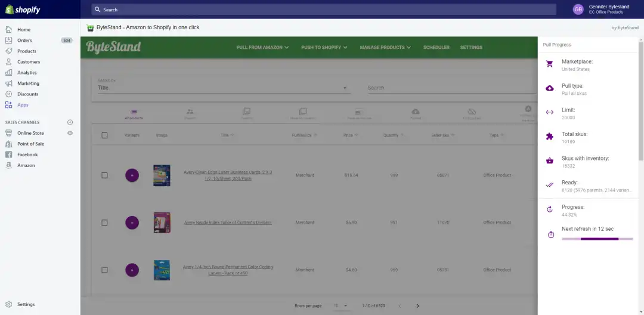Open Avery Clean Edge Laser Business Cards link

tap(228, 175)
